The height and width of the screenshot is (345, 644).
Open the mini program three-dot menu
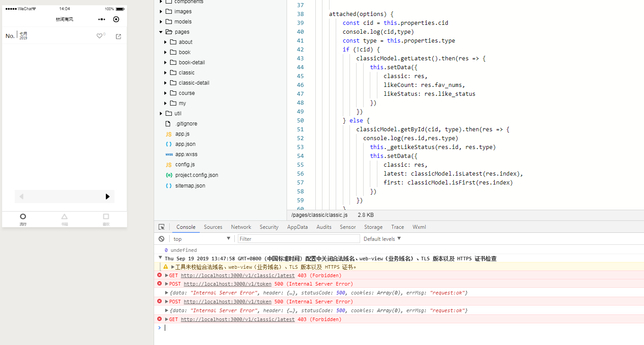pos(102,19)
